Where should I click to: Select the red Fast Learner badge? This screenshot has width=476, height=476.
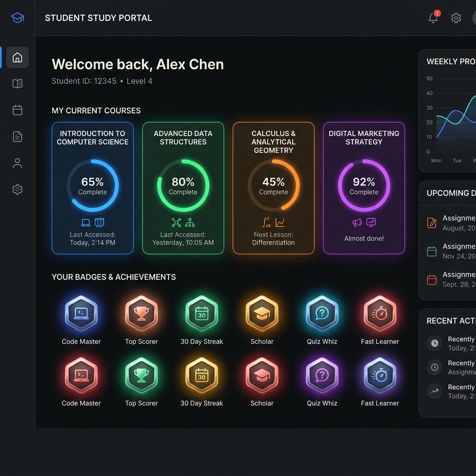[x=380, y=313]
